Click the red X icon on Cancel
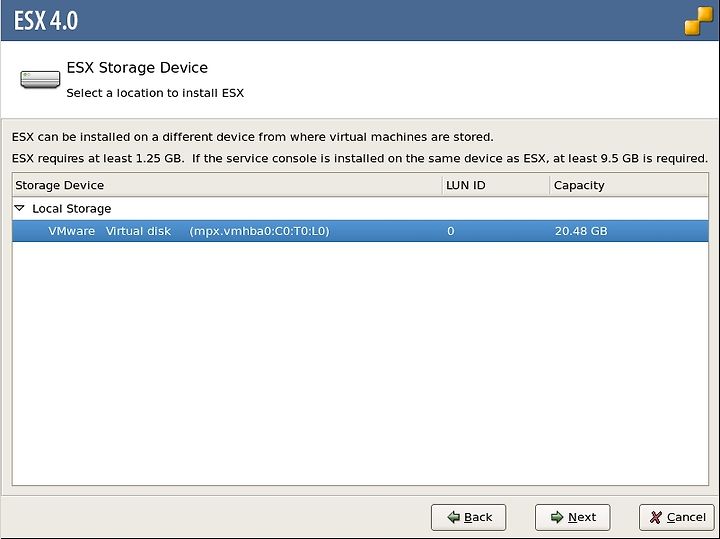The image size is (720, 539). (656, 517)
